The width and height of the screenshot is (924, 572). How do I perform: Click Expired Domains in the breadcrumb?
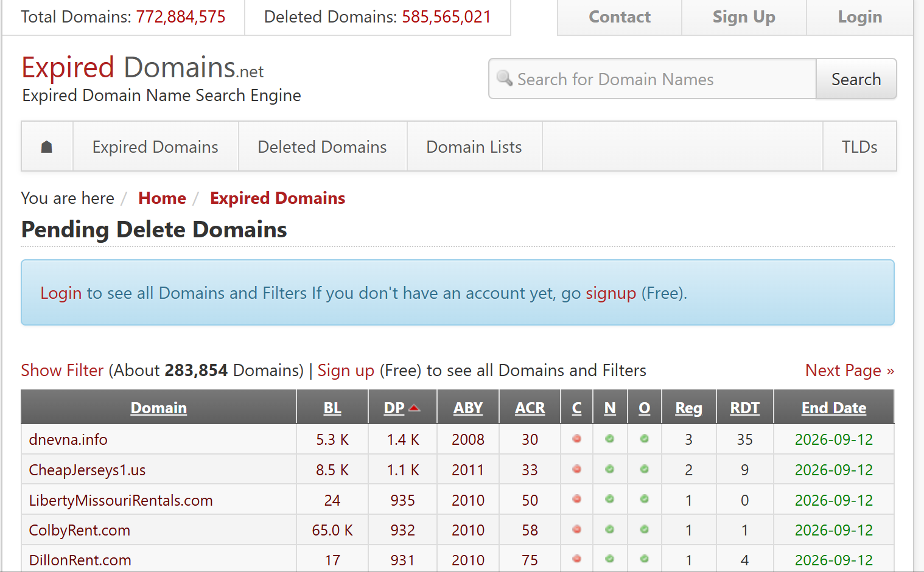coord(278,198)
